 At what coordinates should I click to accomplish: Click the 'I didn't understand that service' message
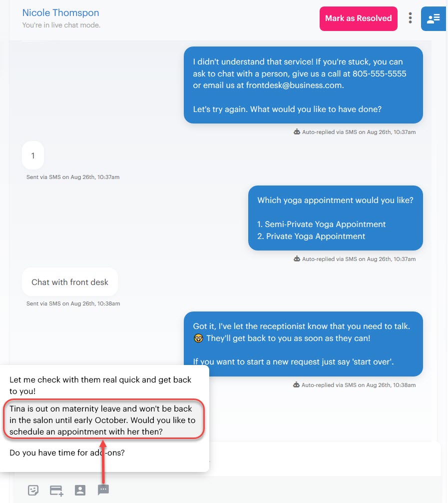303,85
